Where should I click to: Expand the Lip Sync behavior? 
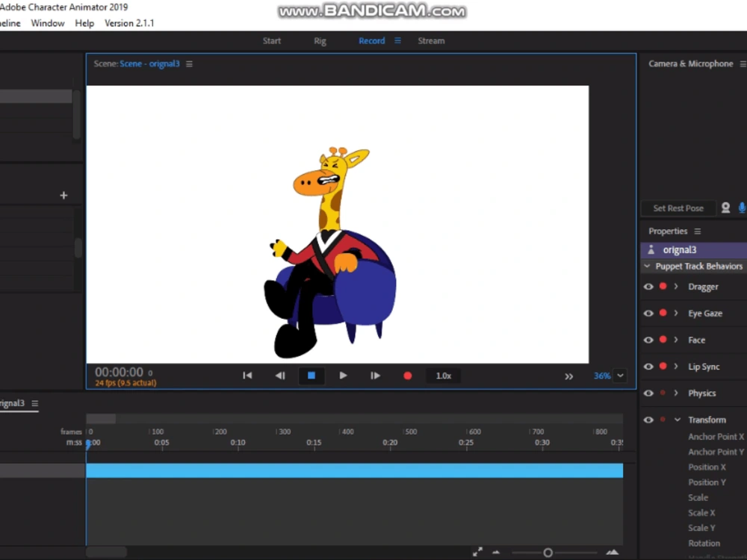coord(676,367)
